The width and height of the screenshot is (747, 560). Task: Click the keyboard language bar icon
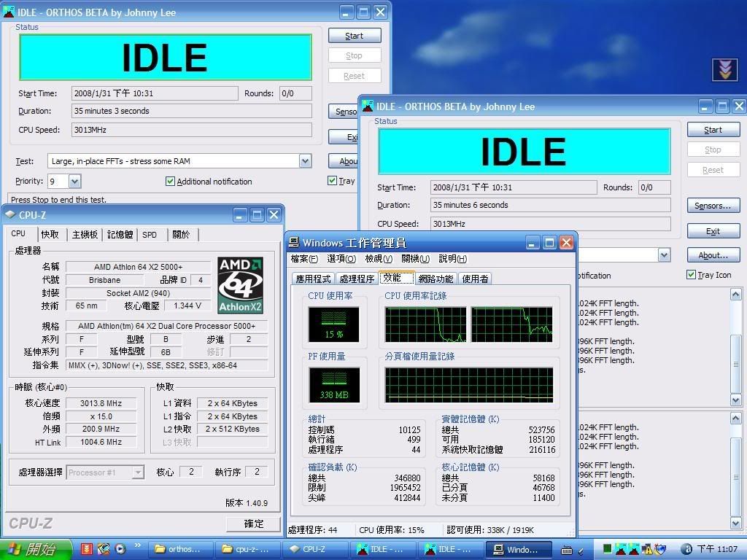(566, 551)
